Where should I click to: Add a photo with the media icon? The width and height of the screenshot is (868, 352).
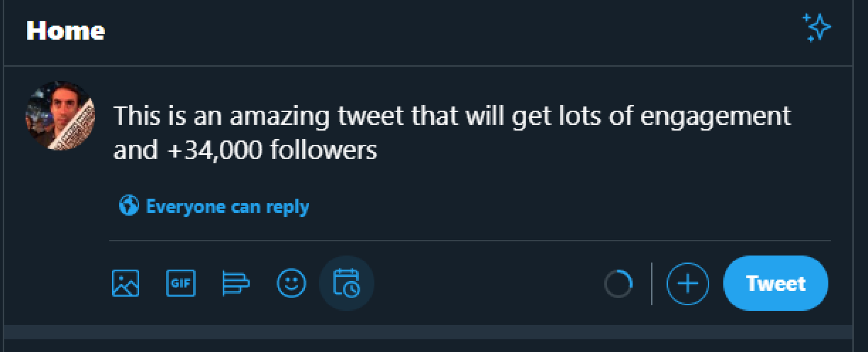point(125,283)
